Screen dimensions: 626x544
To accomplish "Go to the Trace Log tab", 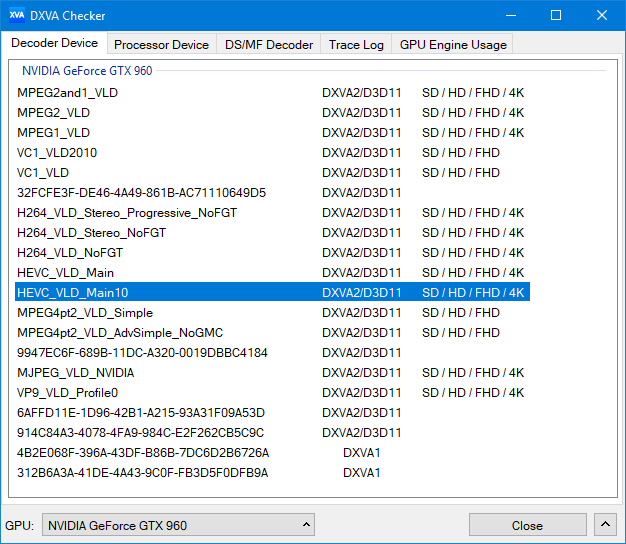I will 356,44.
